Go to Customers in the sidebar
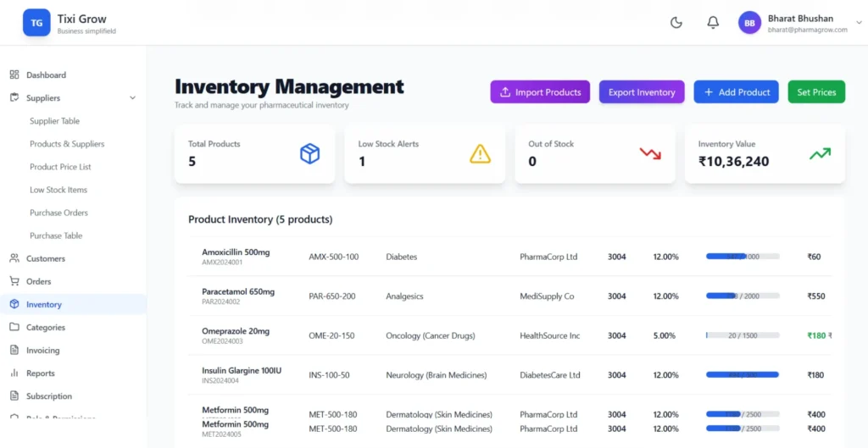 click(x=45, y=258)
